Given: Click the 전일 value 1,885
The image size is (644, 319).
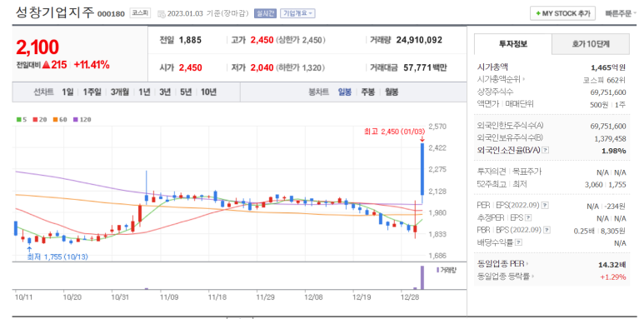Looking at the screenshot, I should (190, 40).
